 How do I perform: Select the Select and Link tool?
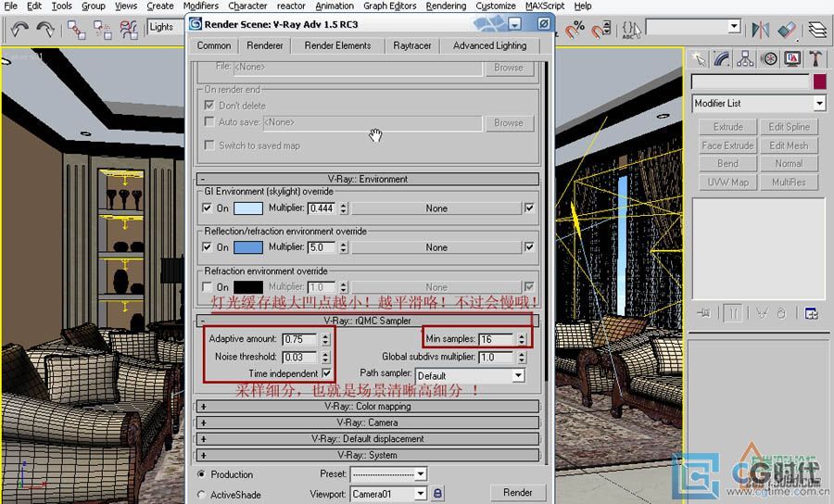[x=76, y=30]
